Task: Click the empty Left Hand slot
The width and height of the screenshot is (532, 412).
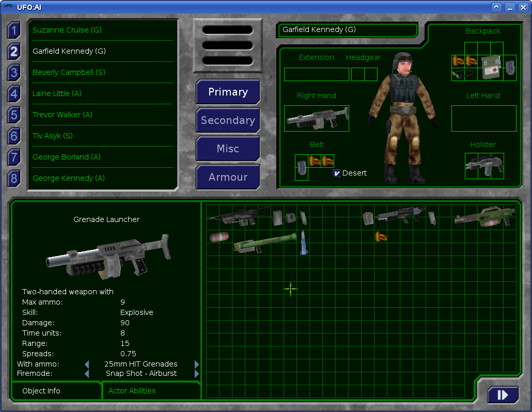Action: click(x=484, y=118)
